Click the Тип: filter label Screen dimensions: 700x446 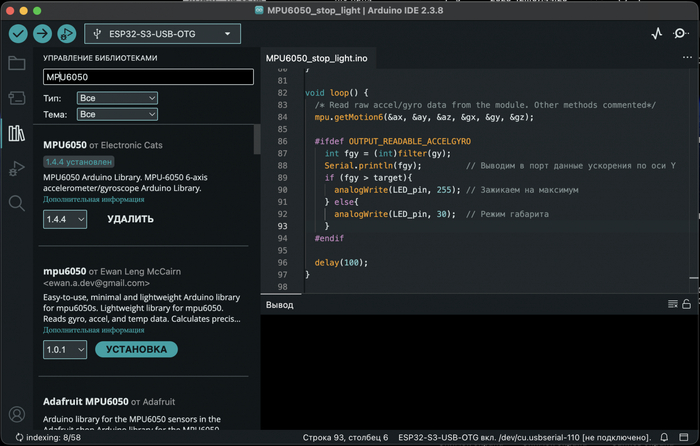(52, 98)
